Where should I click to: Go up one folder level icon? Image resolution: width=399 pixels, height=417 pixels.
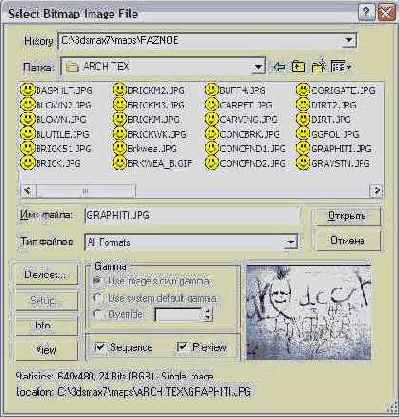(x=298, y=67)
